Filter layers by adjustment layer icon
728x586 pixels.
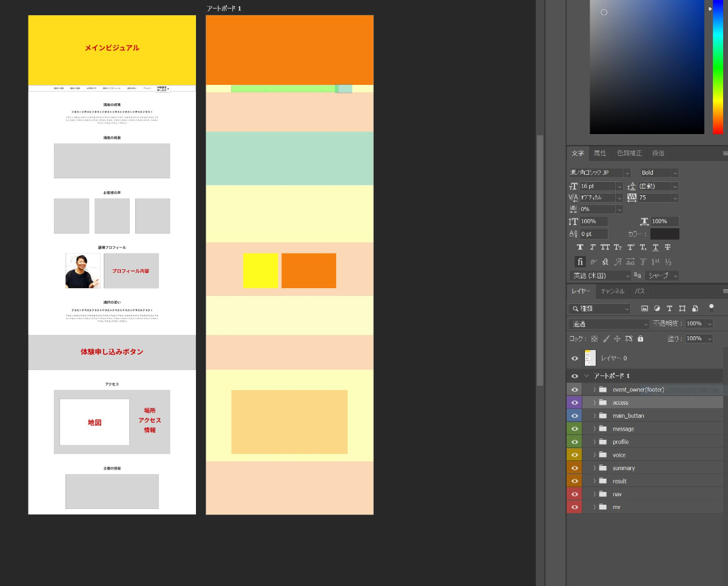click(x=657, y=309)
